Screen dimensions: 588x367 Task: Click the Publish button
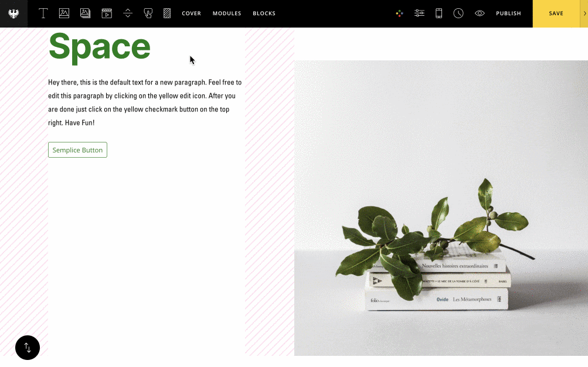coord(508,13)
